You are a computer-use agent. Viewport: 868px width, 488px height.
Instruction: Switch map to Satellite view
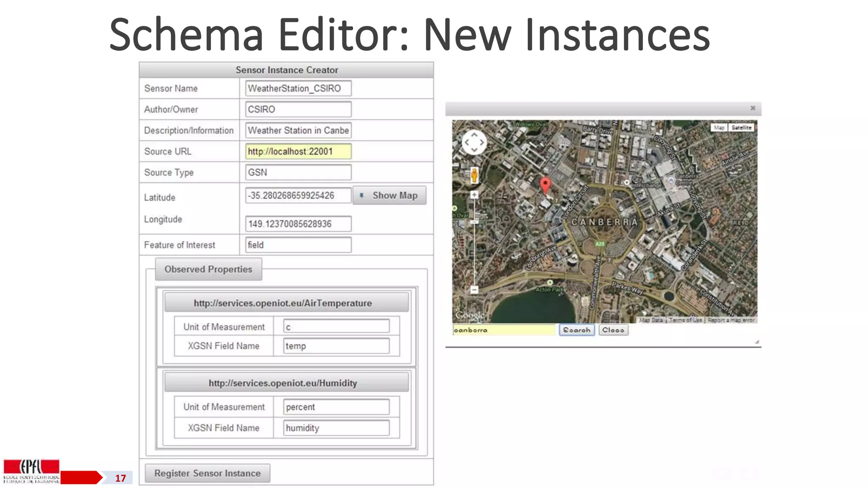tap(741, 128)
